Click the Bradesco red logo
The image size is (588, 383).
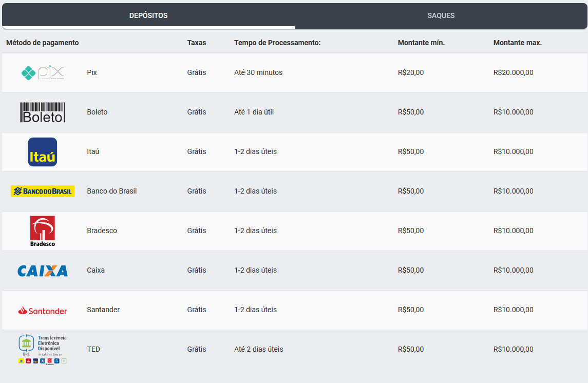pos(43,231)
